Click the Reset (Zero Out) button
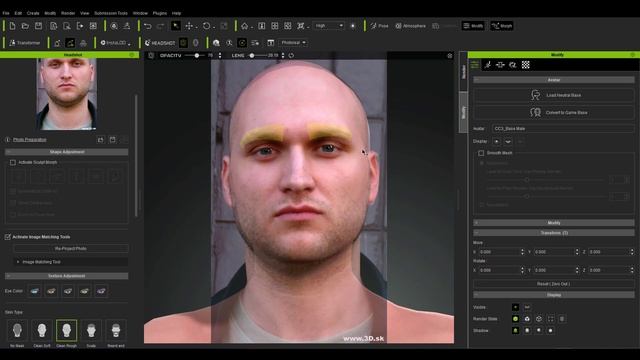Screen dimensions: 640x360 point(554,284)
